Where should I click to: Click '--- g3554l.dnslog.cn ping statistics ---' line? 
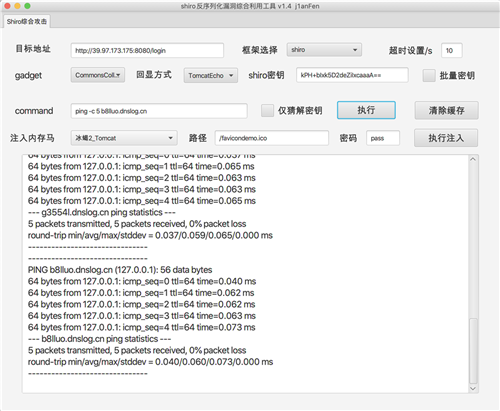(102, 212)
